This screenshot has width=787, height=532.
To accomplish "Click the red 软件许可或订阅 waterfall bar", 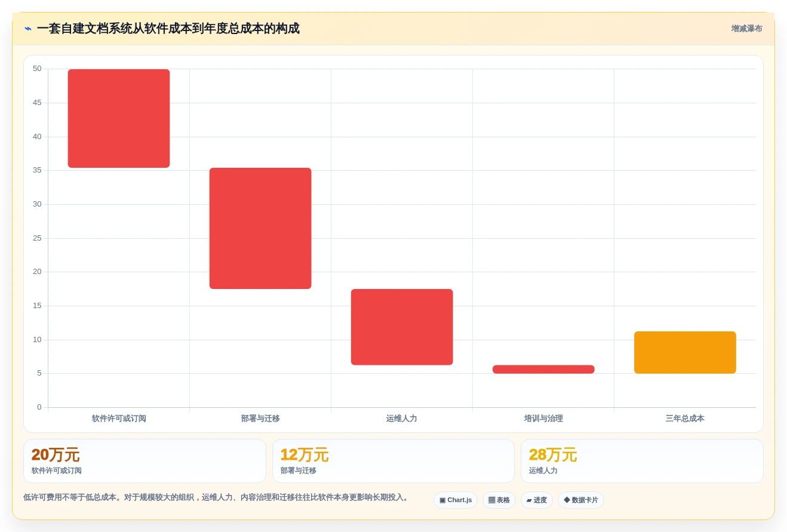I will [x=119, y=118].
